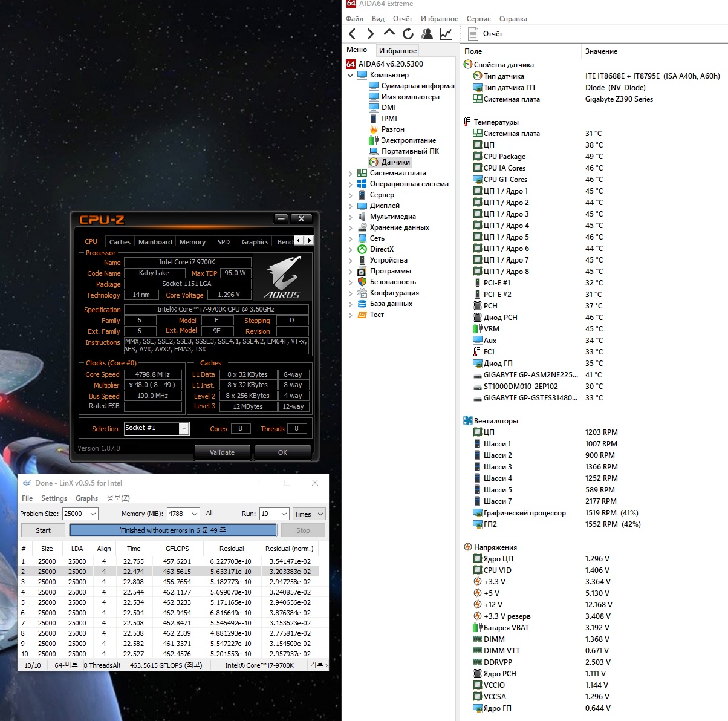This screenshot has width=728, height=721.
Task: Click the CPU-Z tab scroll right arrow
Action: point(310,241)
